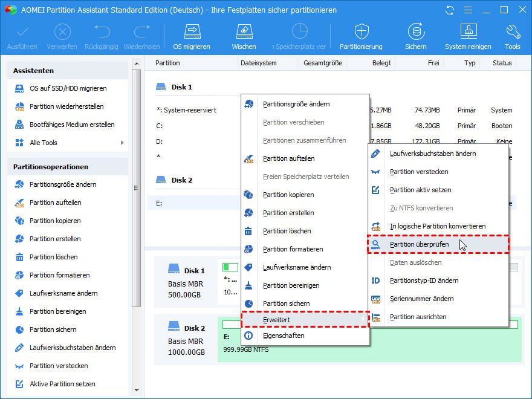Click the Partitionstyp-ID ändern ID icon
Image resolution: width=532 pixels, height=399 pixels.
tap(375, 281)
